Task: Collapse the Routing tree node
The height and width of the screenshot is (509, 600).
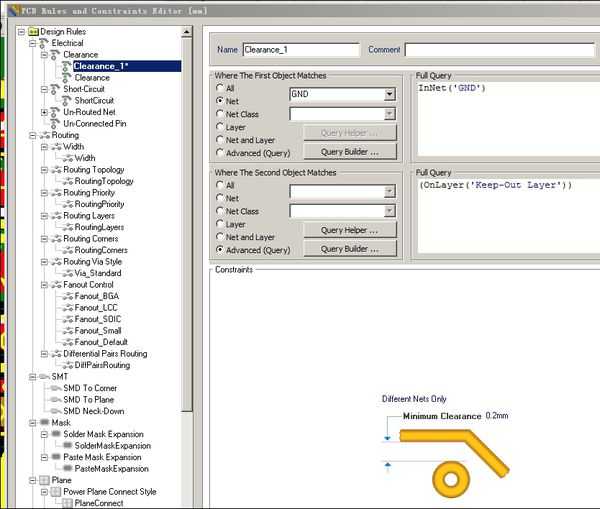Action: coord(33,135)
